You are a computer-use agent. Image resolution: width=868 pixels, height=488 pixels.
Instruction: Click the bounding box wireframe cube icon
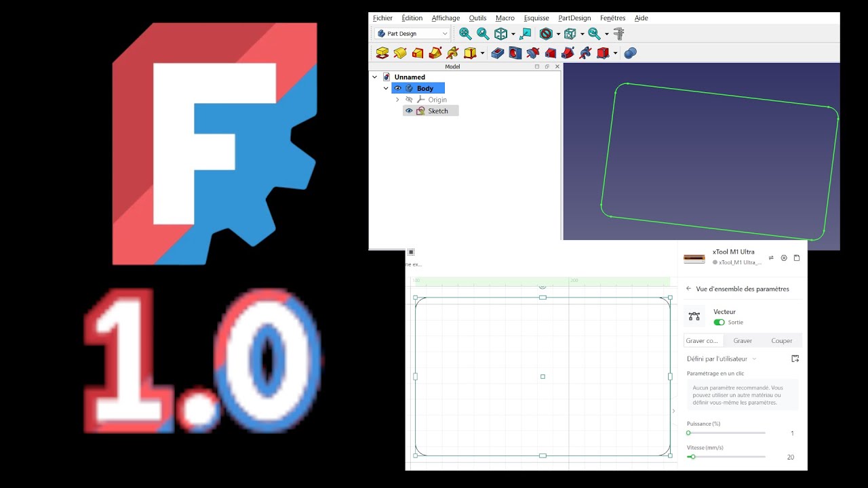pyautogui.click(x=570, y=33)
